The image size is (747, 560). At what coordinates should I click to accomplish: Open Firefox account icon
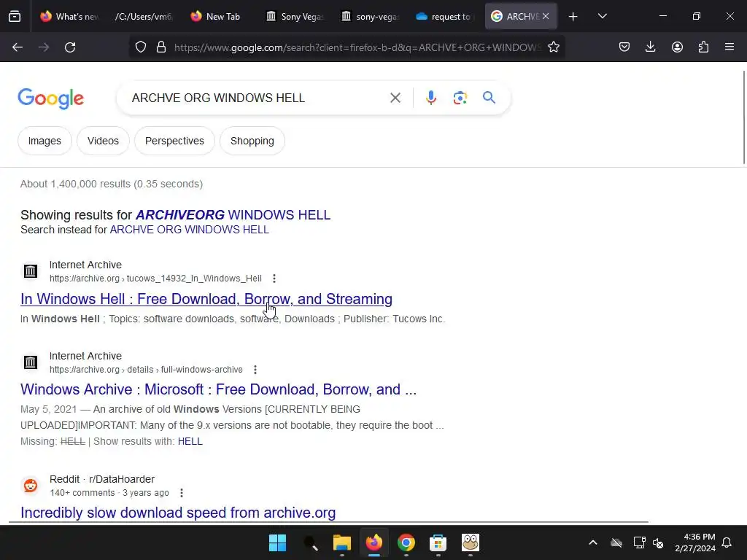677,47
